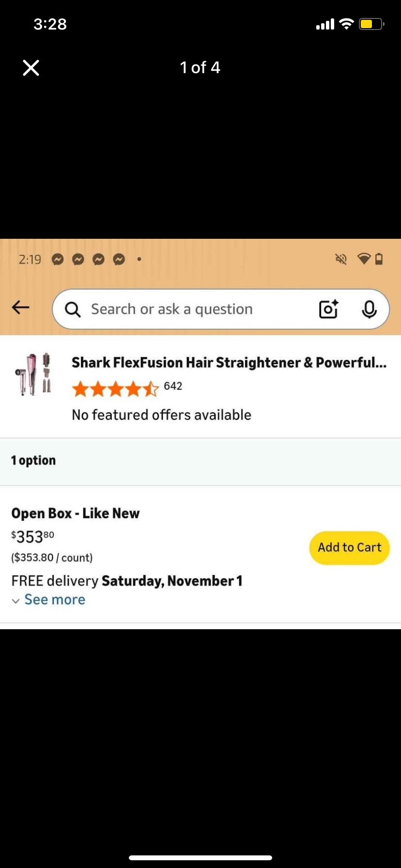The image size is (401, 868).
Task: Open the full Shark FlexFusion product title
Action: point(230,362)
